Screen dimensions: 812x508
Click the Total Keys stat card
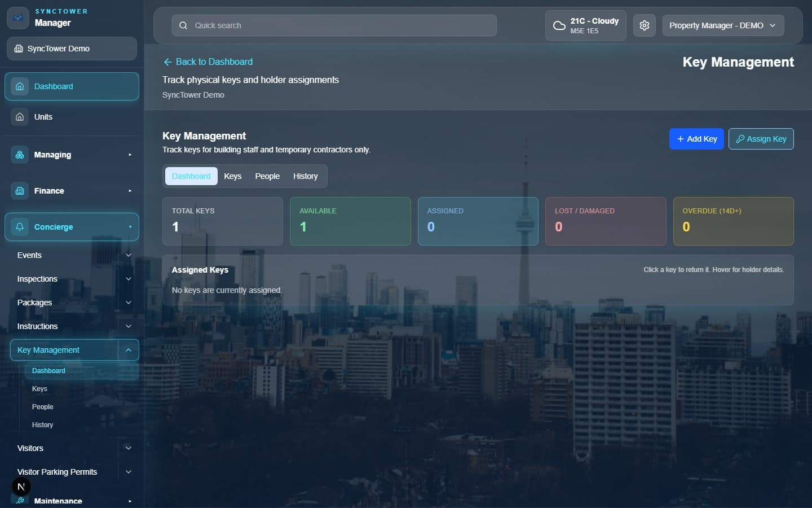pyautogui.click(x=223, y=221)
